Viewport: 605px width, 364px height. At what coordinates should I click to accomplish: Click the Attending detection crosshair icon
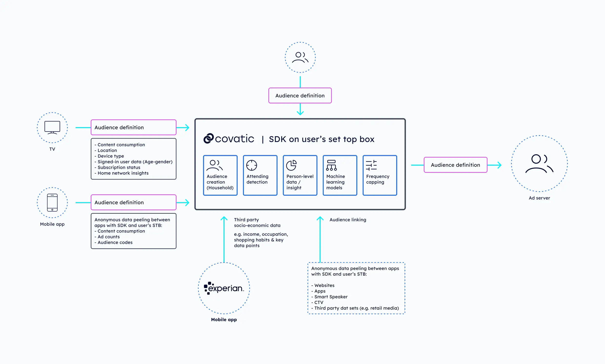tap(252, 165)
